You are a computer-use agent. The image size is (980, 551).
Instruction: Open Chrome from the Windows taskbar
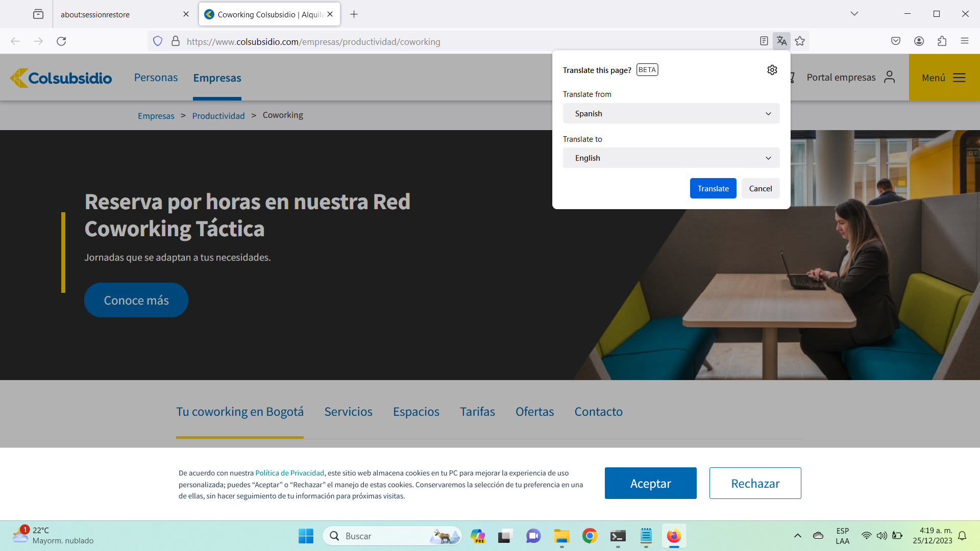[x=590, y=536]
